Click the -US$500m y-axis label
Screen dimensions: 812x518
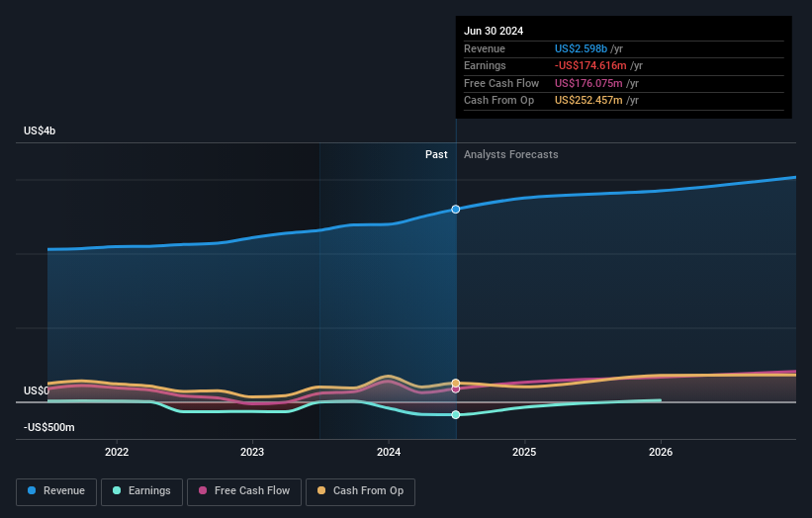(x=49, y=427)
